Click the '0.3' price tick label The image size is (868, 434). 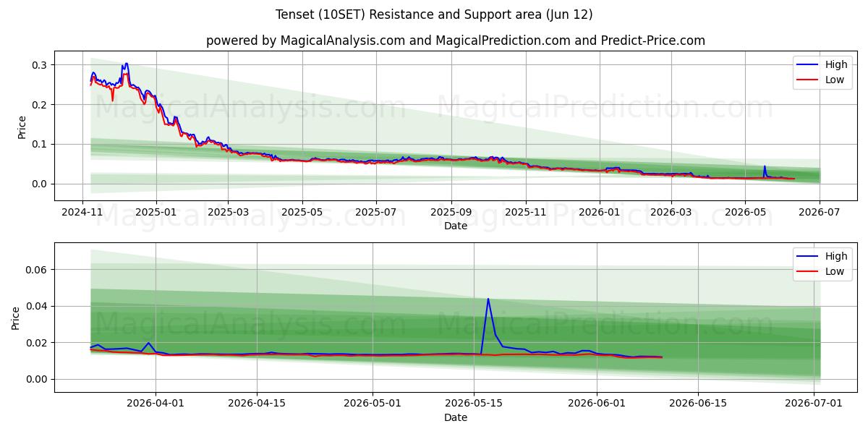[40, 65]
